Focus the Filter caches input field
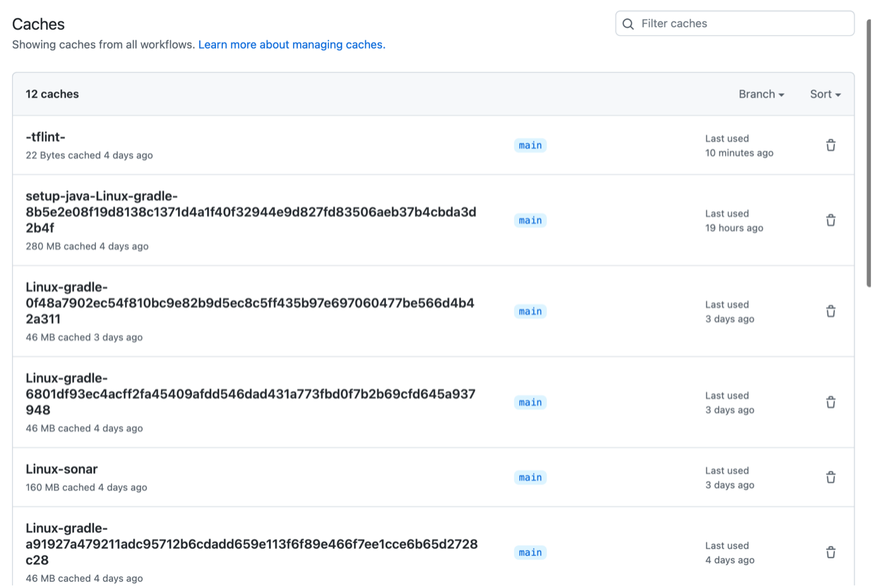Viewport: 874px width, 588px height. [x=734, y=23]
